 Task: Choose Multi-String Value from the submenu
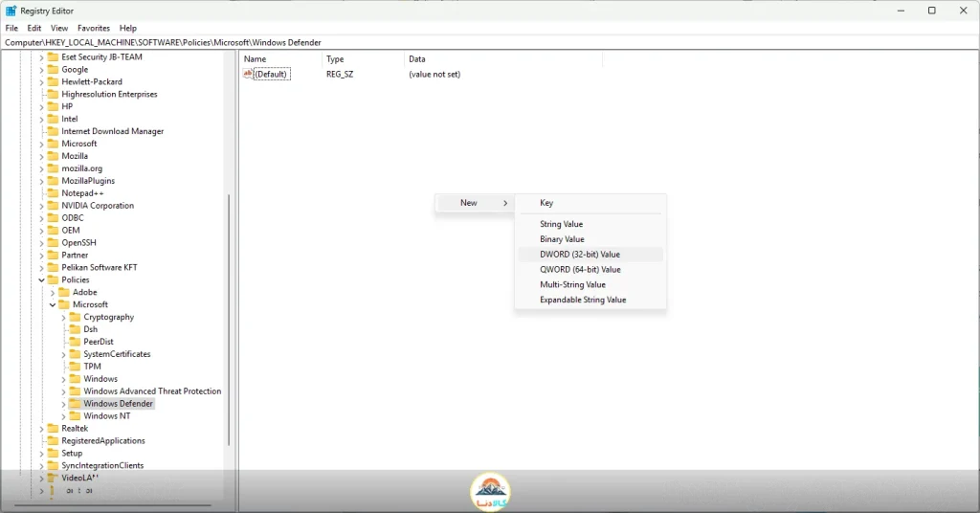[x=590, y=285]
